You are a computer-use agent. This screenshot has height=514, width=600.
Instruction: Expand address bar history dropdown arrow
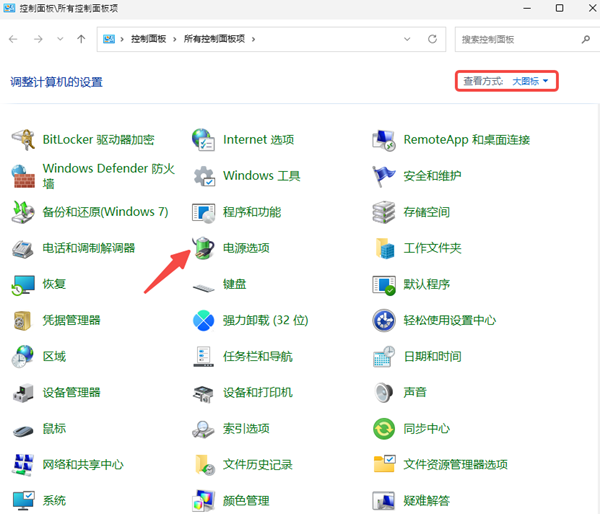point(410,39)
